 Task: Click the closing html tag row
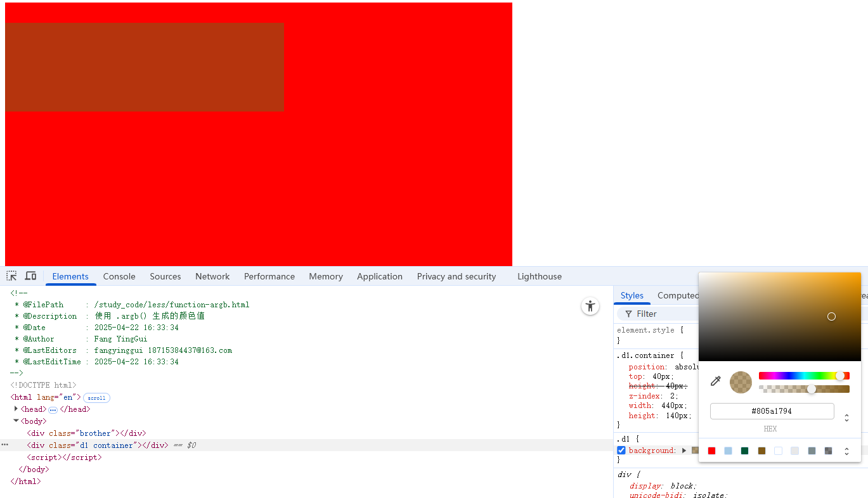[25, 482]
